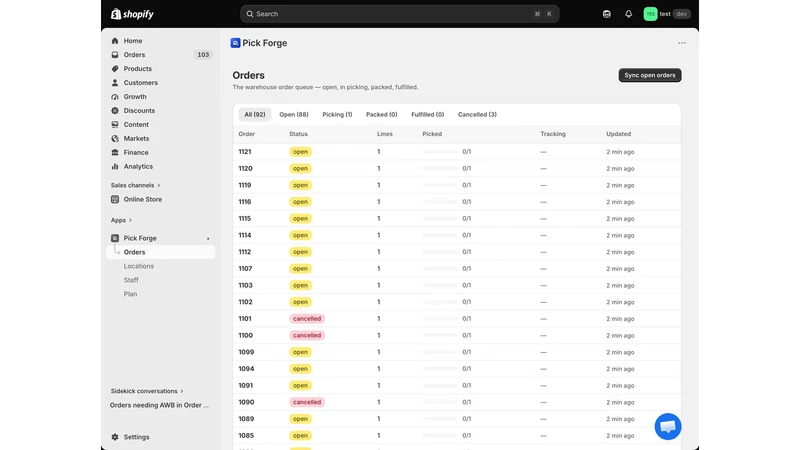Open Pick Forge Orders sub-item
Viewport: 800px width, 450px height.
point(160,252)
